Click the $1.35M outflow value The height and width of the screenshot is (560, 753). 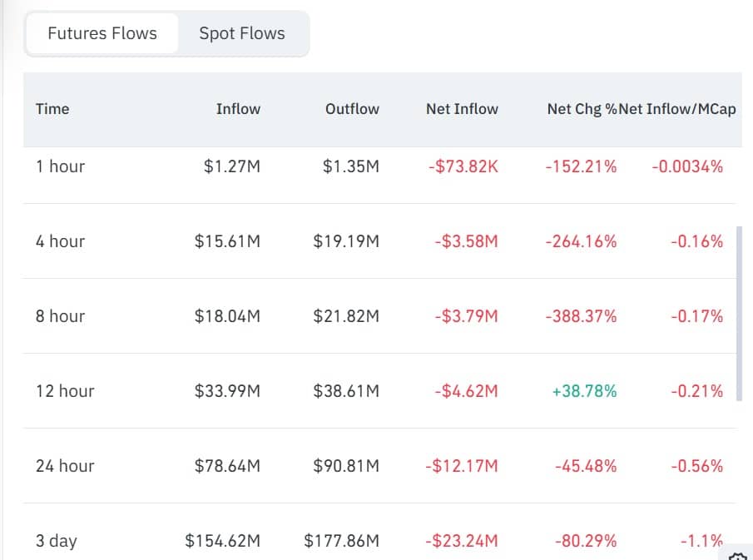click(x=351, y=166)
